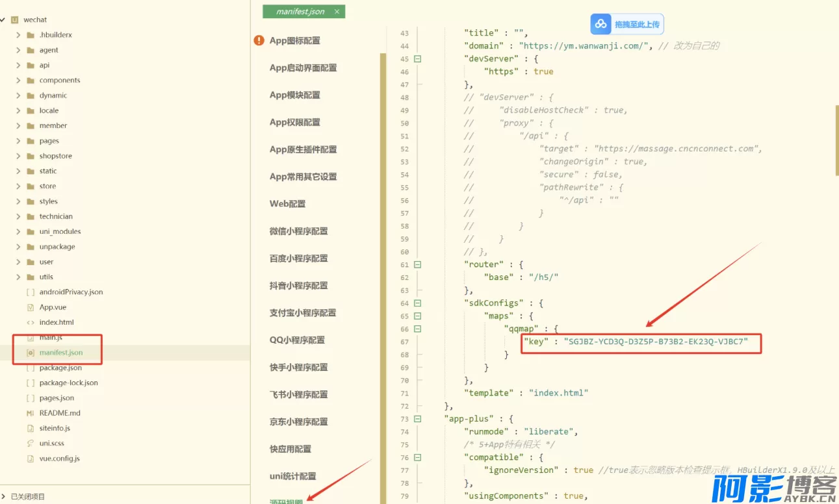
Task: Expand the pages folder
Action: pos(18,141)
